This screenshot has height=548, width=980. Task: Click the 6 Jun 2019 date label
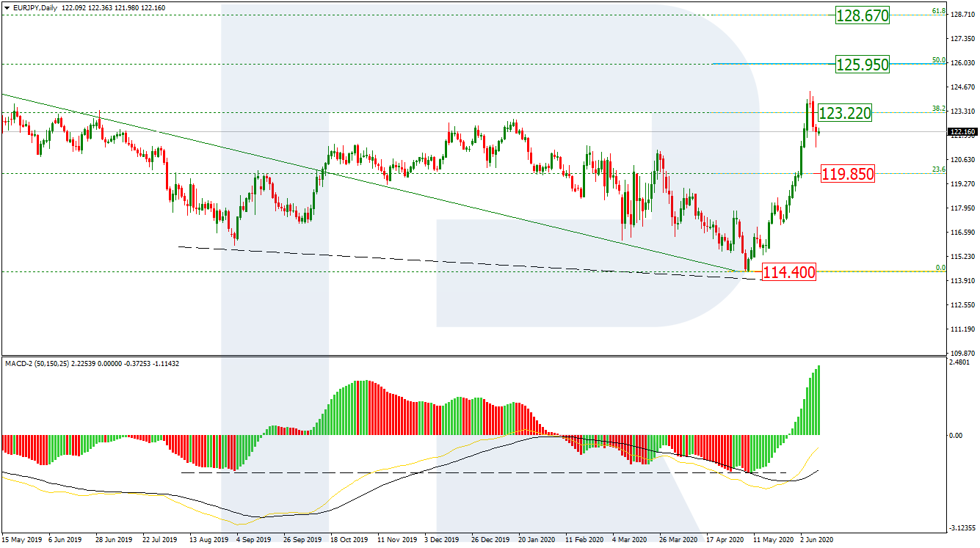(67, 539)
